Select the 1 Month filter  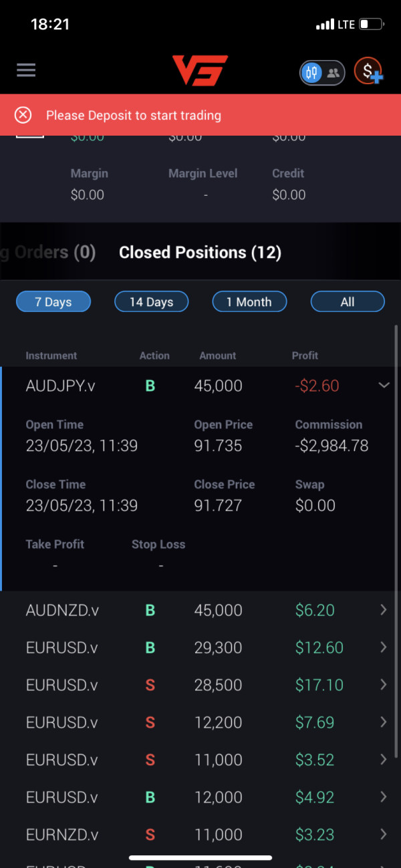tap(249, 302)
